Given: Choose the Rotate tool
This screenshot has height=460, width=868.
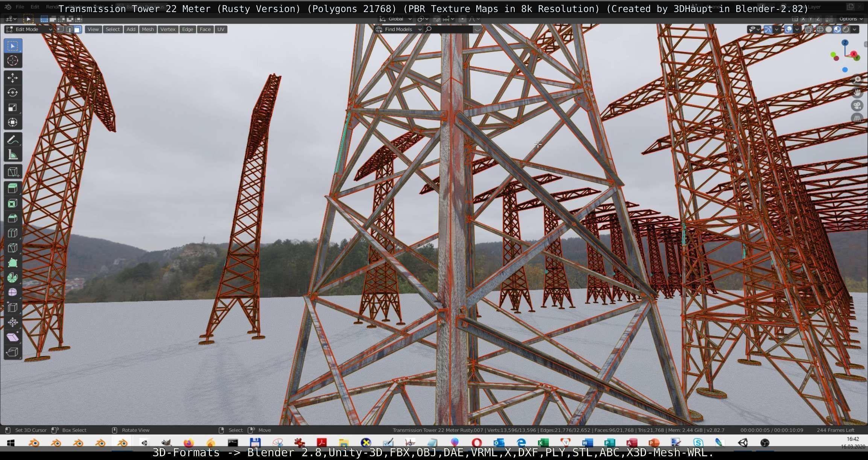Looking at the screenshot, I should click(x=13, y=93).
